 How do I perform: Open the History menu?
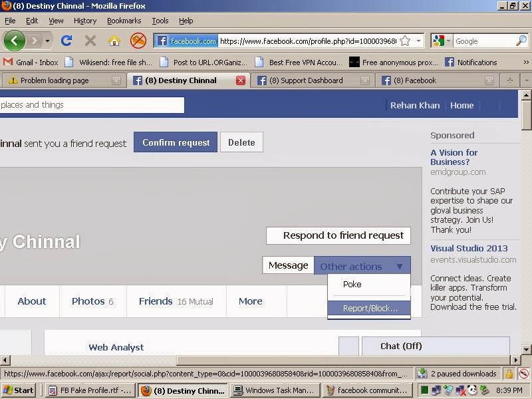pyautogui.click(x=85, y=21)
